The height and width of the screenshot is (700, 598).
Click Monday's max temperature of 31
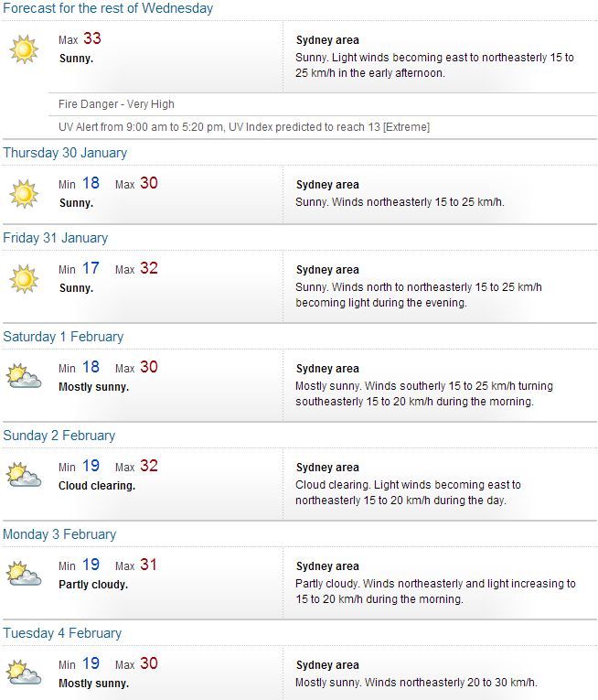tap(149, 565)
